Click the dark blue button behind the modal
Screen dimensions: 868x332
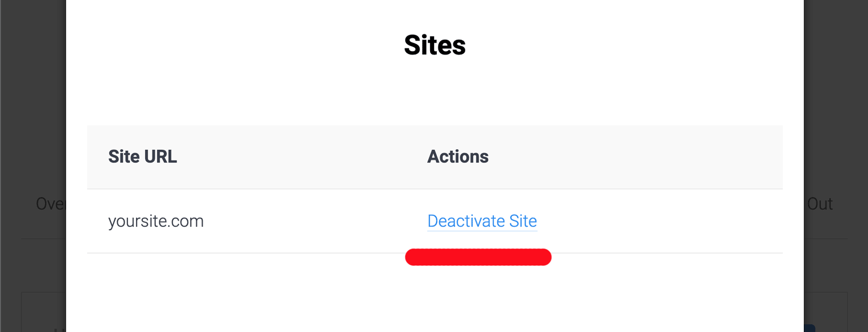pyautogui.click(x=810, y=328)
